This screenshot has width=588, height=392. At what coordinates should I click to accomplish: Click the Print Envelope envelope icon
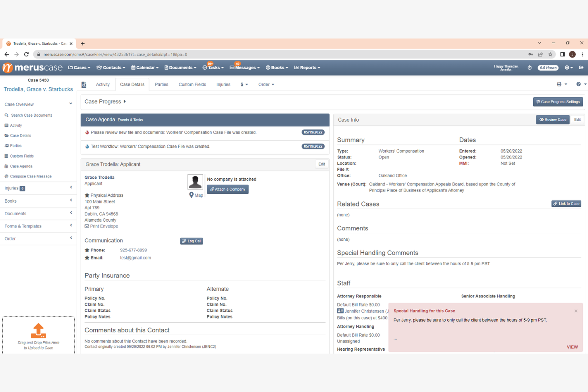87,226
